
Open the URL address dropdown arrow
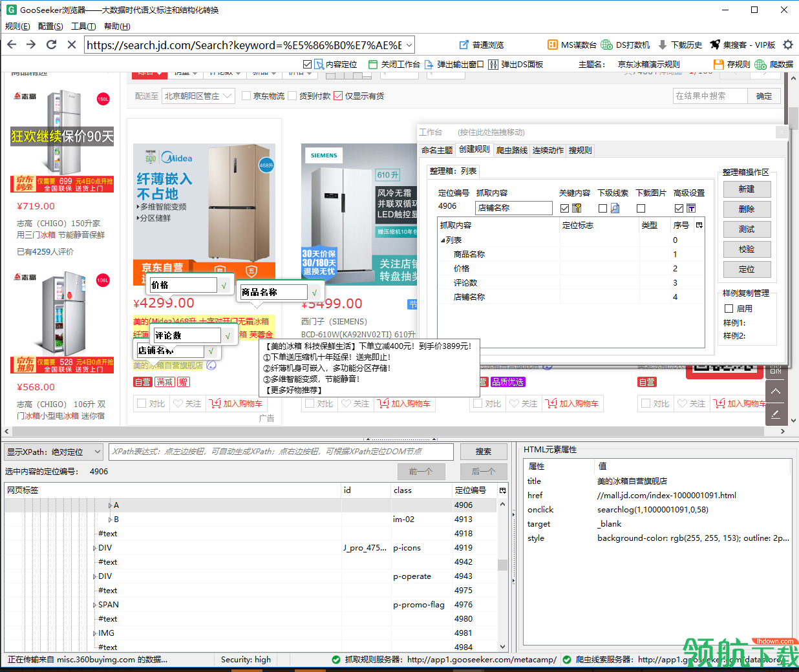coord(409,45)
